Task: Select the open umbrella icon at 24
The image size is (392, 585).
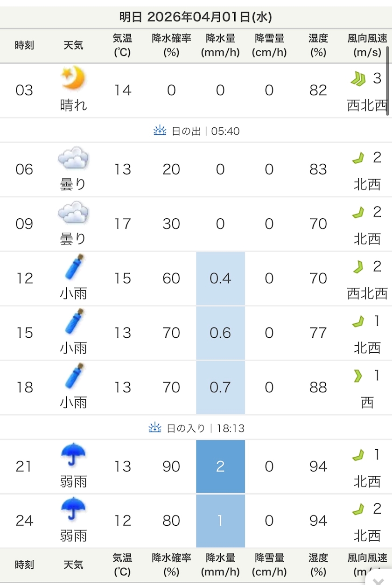Action: pyautogui.click(x=74, y=509)
